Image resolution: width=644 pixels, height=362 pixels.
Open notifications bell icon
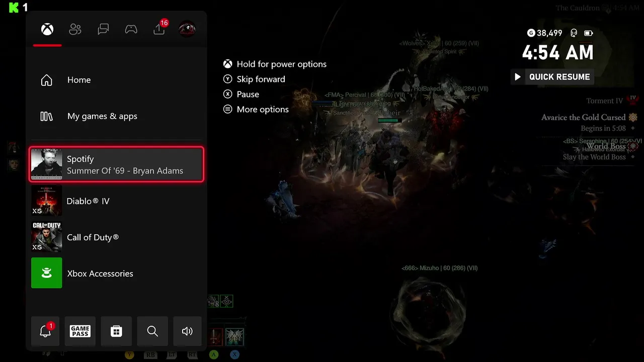(x=45, y=331)
